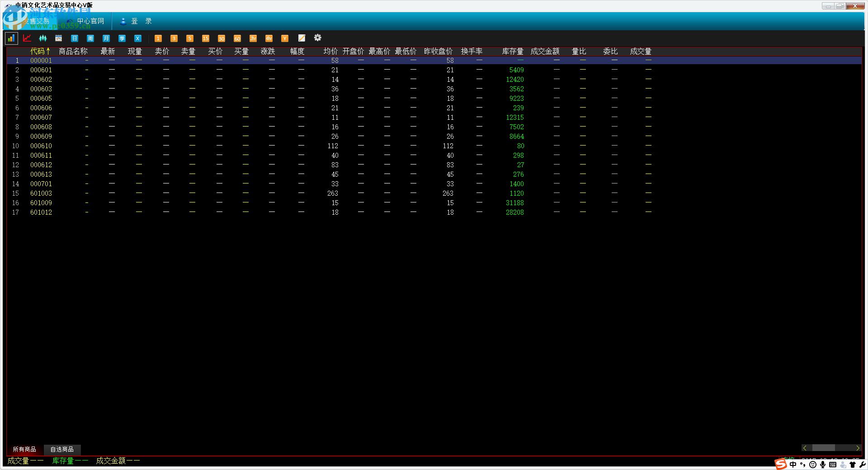Open the Sogou soft keyboard icon
The height and width of the screenshot is (470, 868).
click(833, 465)
